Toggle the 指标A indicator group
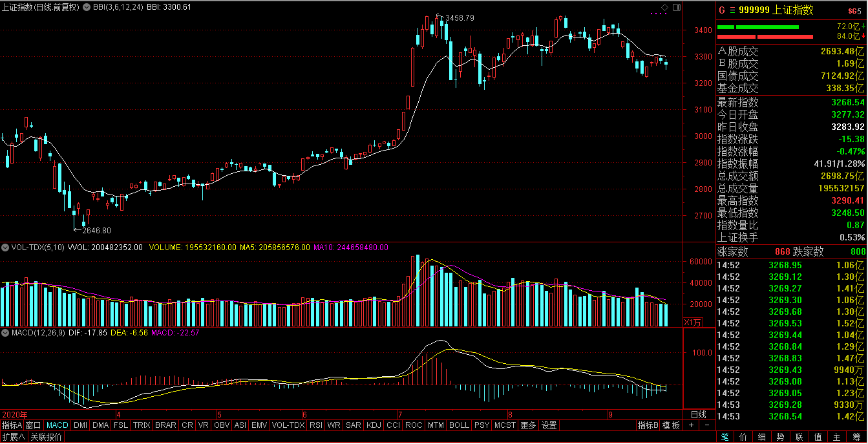The width and height of the screenshot is (868, 444). tap(12, 425)
